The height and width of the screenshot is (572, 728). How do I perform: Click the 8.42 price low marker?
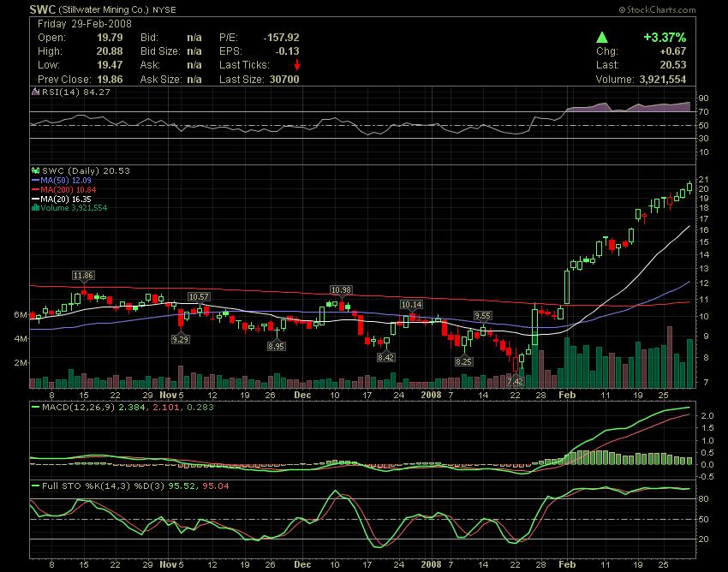click(385, 357)
